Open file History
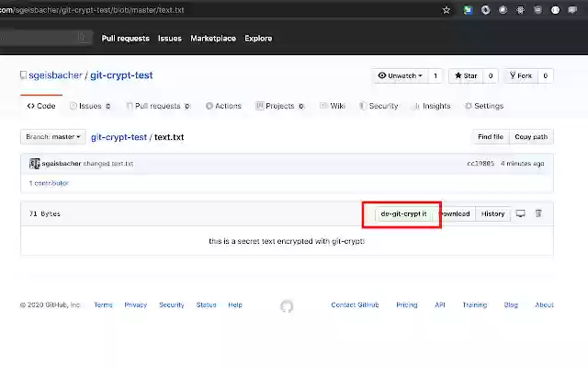This screenshot has width=588, height=368. [492, 213]
